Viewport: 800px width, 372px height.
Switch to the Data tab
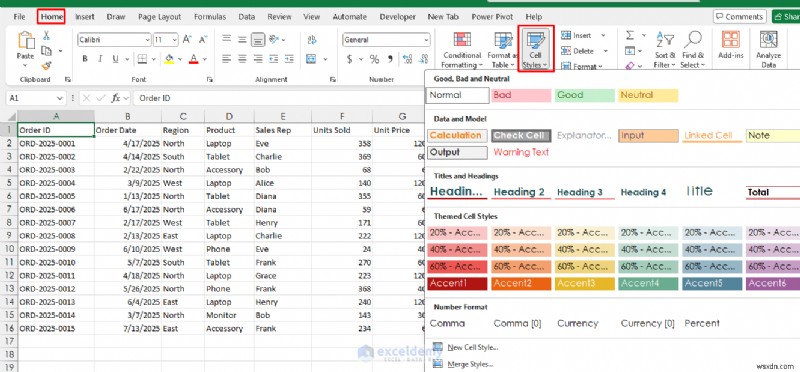point(246,17)
